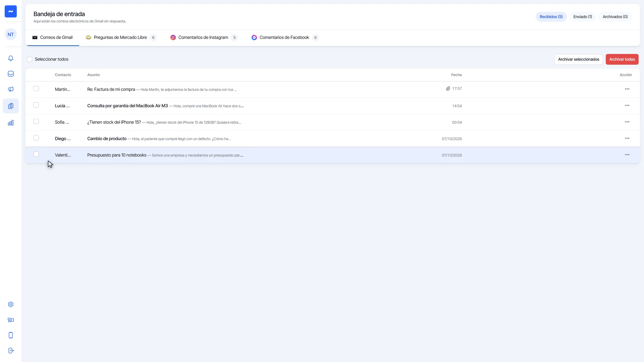The height and width of the screenshot is (362, 644).
Task: Select checkbox for Valenti's email
Action: click(36, 154)
